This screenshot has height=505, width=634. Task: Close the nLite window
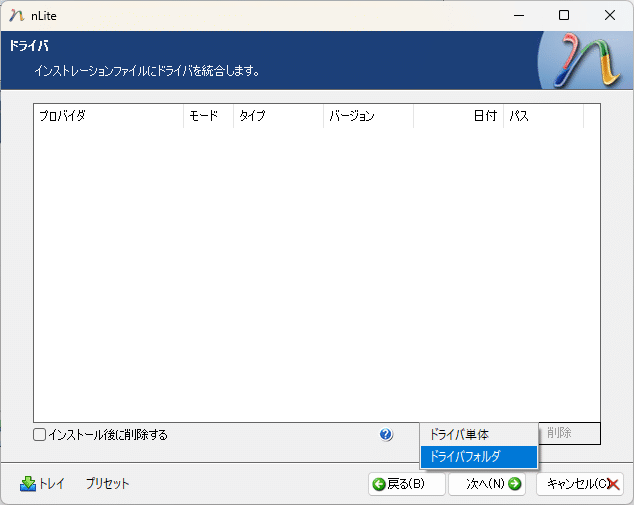[610, 16]
